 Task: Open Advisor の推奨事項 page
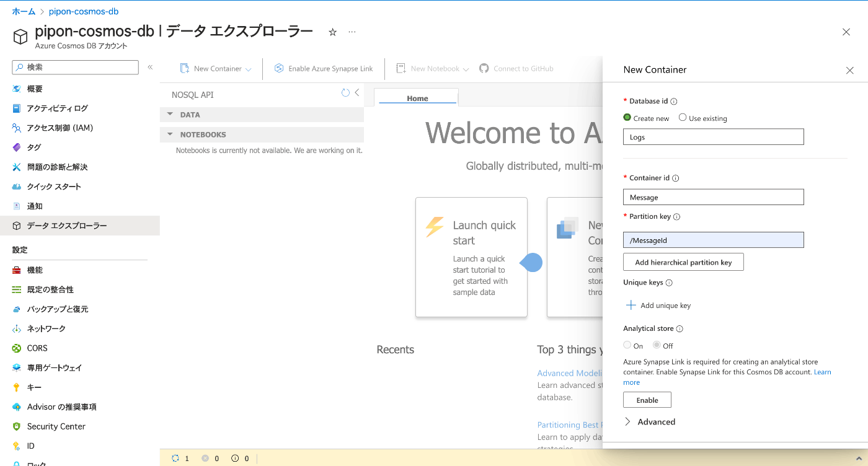[62, 407]
